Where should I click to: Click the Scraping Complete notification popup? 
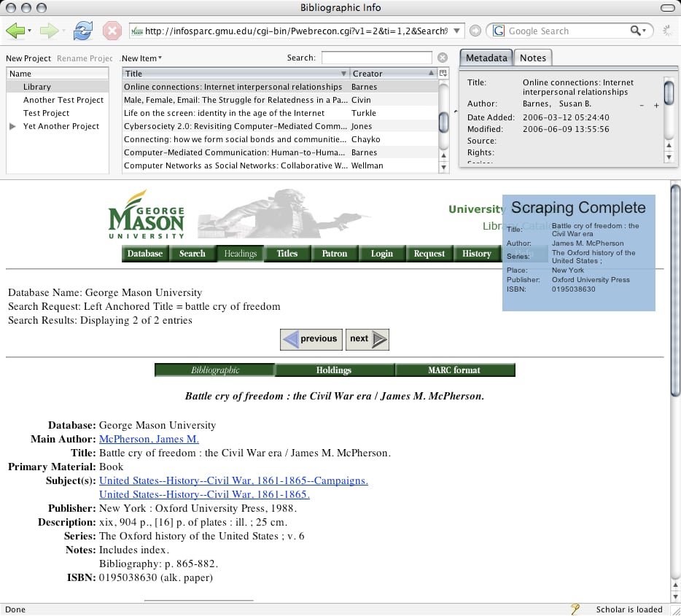coord(578,253)
